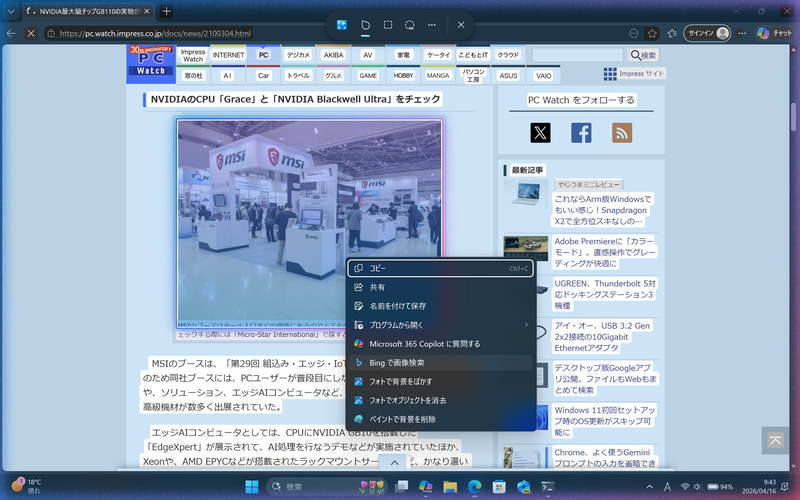Open the AKIBA navigation tab

(334, 55)
